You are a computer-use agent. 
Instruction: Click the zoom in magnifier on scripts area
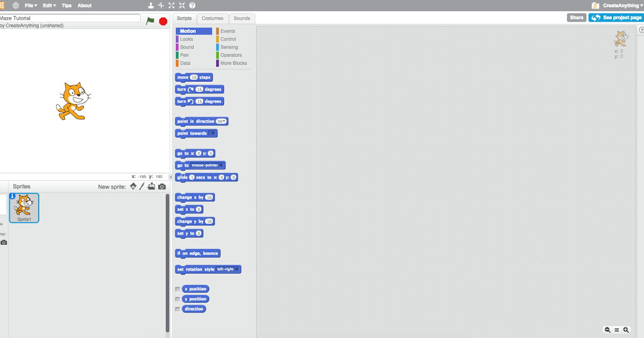coord(625,330)
